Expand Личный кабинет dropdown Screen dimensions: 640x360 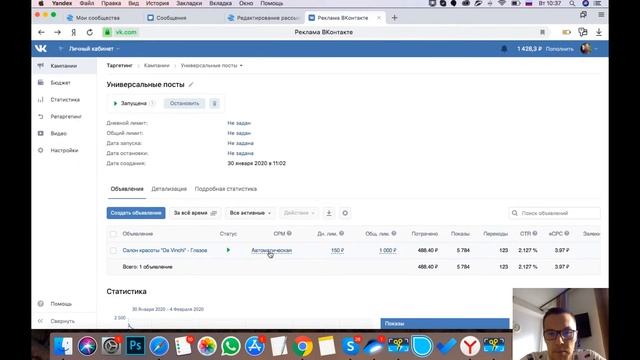click(94, 49)
